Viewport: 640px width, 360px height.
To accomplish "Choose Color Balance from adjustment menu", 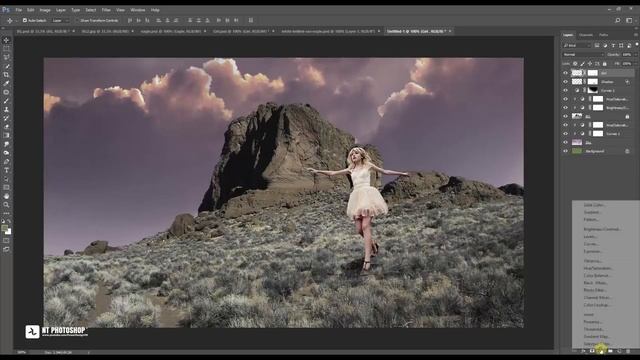I will (597, 276).
